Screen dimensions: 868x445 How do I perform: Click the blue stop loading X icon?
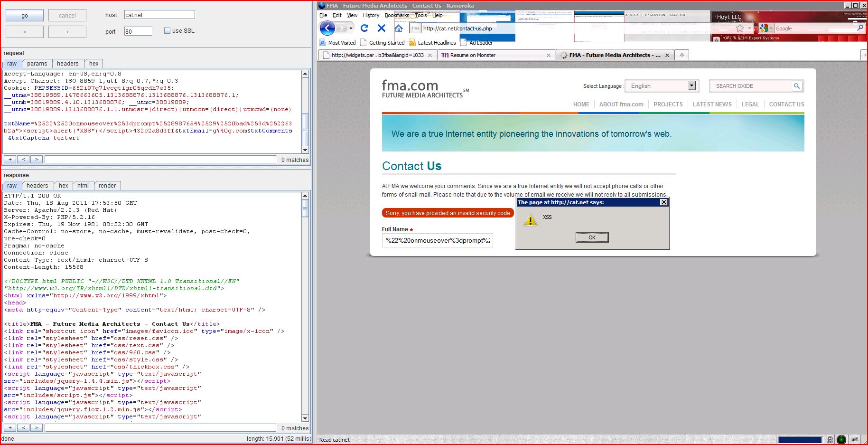(382, 28)
